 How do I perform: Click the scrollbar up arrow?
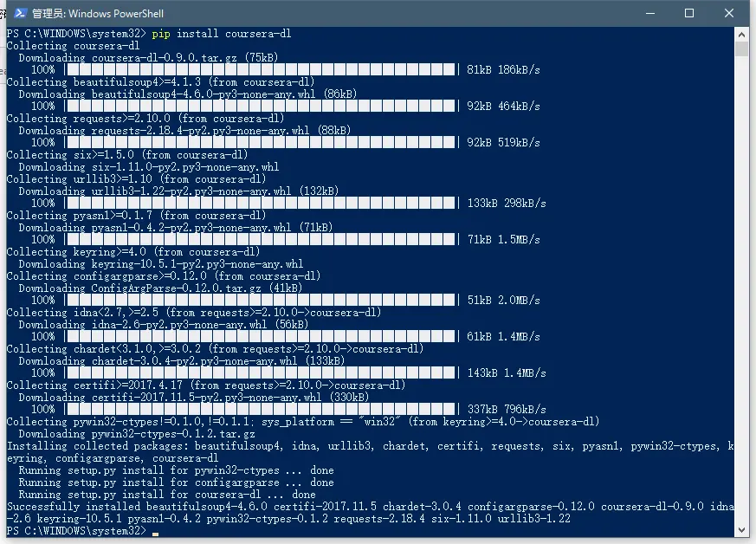coord(741,35)
